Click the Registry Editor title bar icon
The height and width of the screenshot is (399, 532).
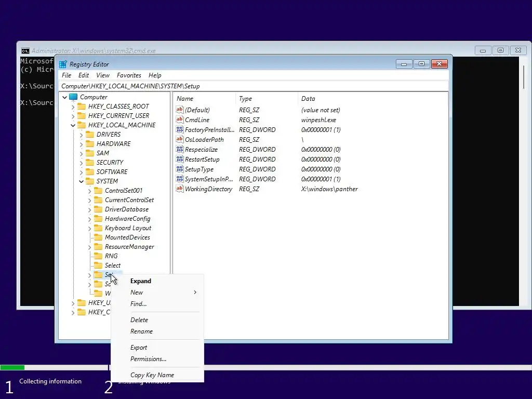click(x=63, y=64)
